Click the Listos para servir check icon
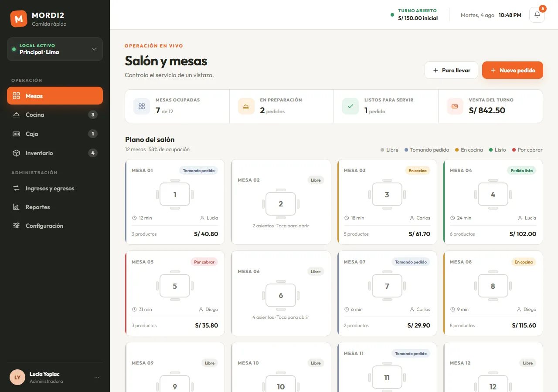The width and height of the screenshot is (558, 392). pyautogui.click(x=350, y=106)
